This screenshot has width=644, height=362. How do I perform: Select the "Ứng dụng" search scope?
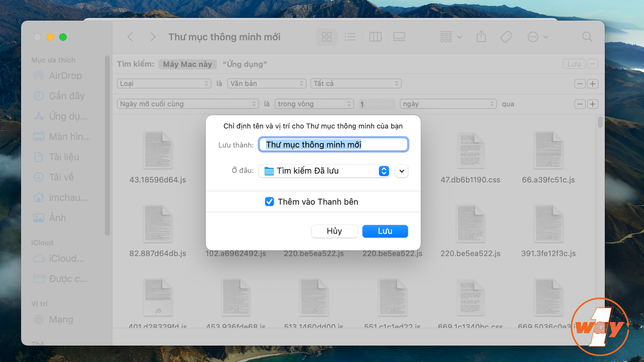[x=245, y=64]
